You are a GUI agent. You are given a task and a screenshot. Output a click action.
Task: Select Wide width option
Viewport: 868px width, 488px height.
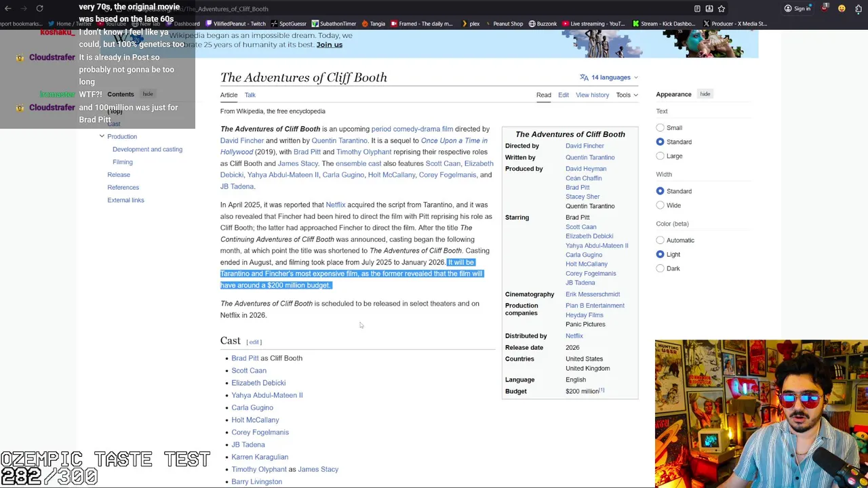(x=660, y=205)
